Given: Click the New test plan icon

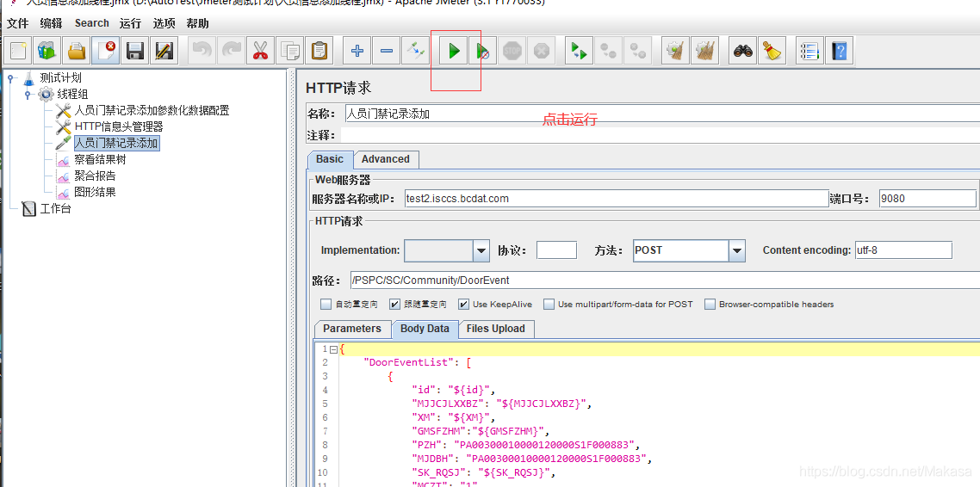Looking at the screenshot, I should point(19,51).
